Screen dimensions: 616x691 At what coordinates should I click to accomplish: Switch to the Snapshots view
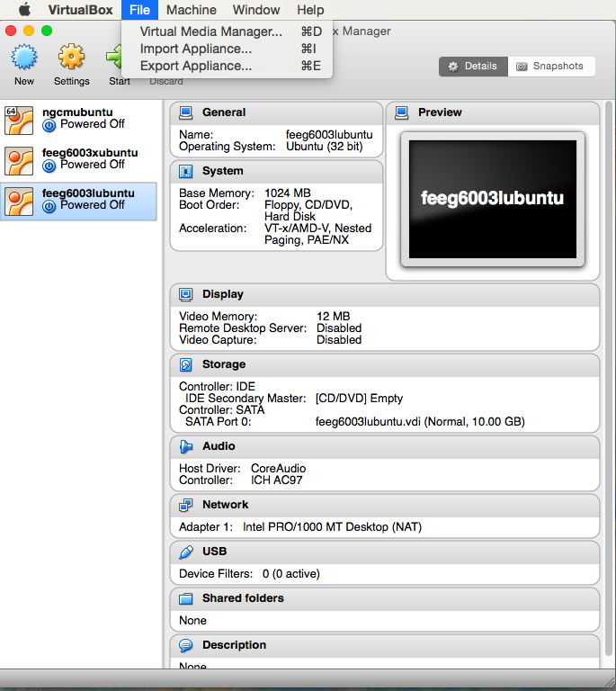551,66
